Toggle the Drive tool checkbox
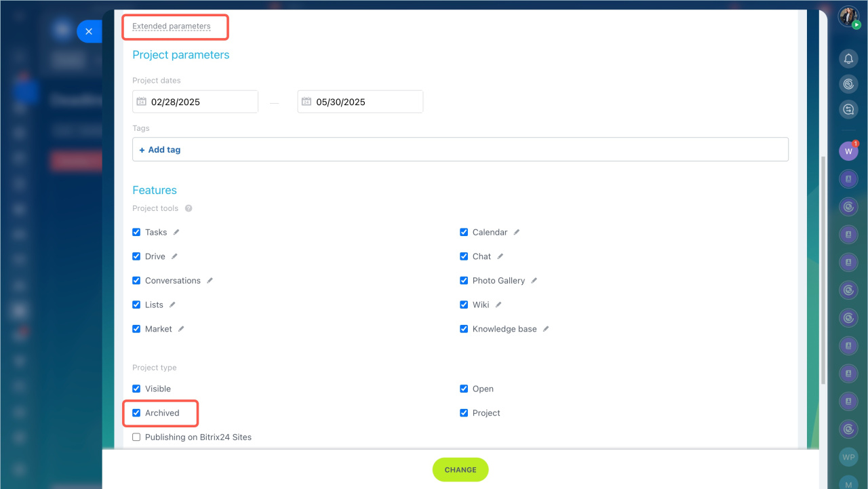This screenshot has width=868, height=489. pyautogui.click(x=136, y=256)
